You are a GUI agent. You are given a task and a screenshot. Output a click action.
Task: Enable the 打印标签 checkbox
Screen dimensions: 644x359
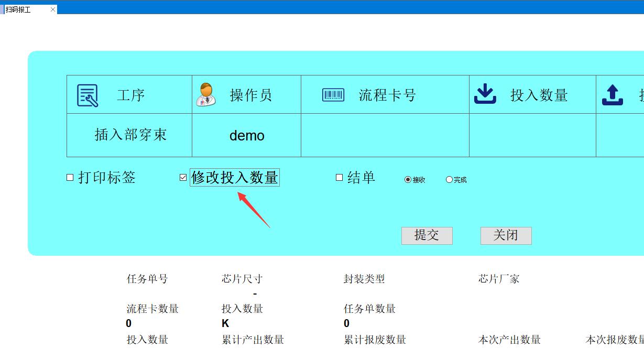[x=70, y=178]
